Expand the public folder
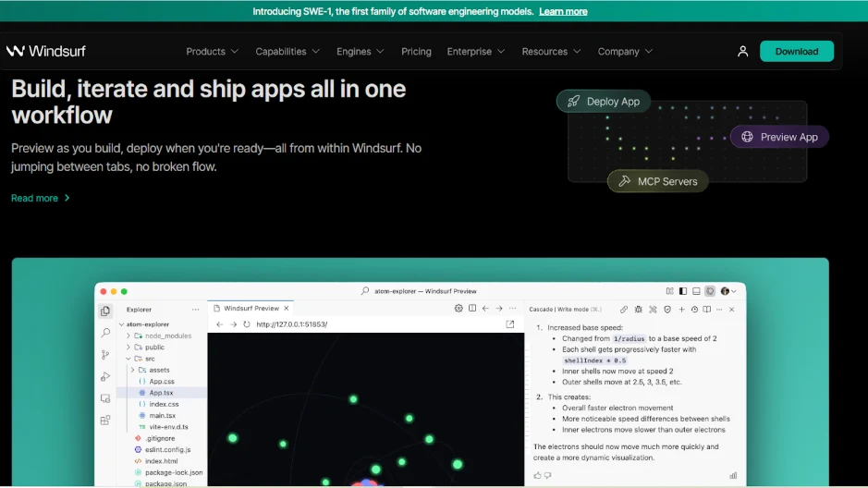Screen dimensions: 868x488 click(x=128, y=348)
